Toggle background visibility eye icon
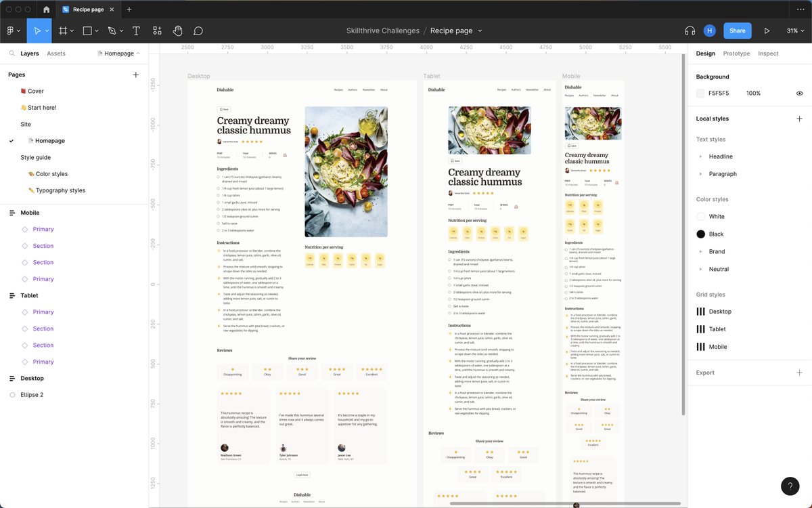The height and width of the screenshot is (508, 812). click(799, 93)
